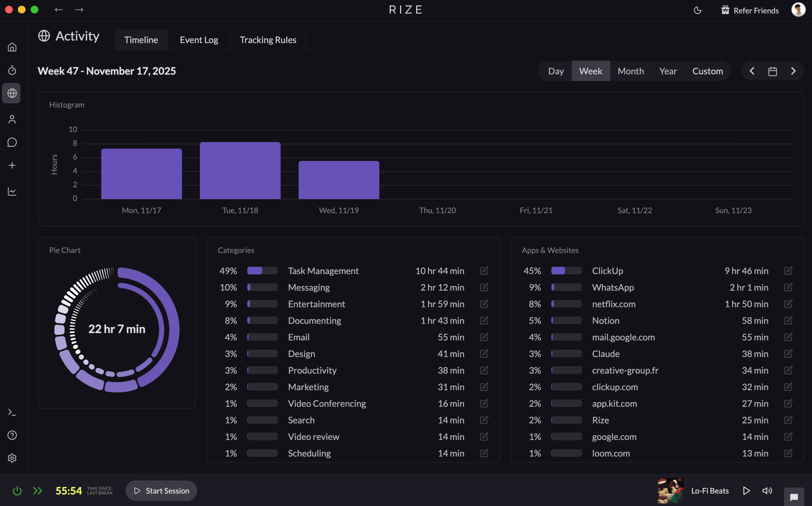Open the Home icon in sidebar
The image size is (812, 506).
(12, 47)
